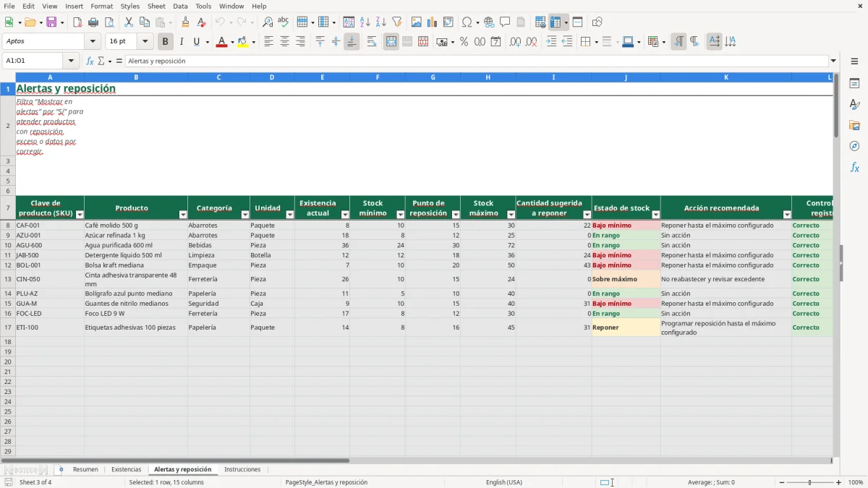
Task: Open the Styles sidebar panel
Action: click(854, 104)
